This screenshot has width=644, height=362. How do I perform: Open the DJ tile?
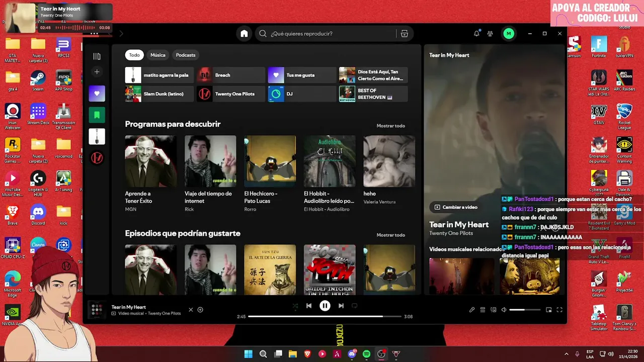(x=302, y=94)
